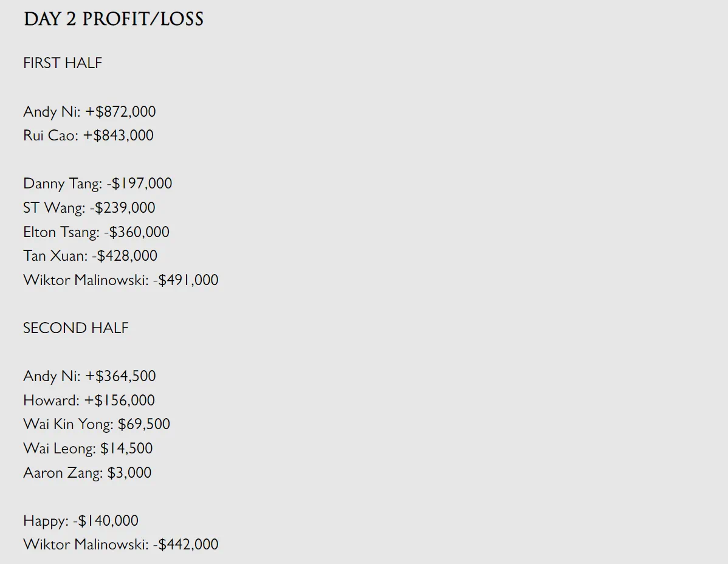Click Wiktor Malinowski's -$442,000 line
Image resolution: width=728 pixels, height=564 pixels.
pyautogui.click(x=120, y=545)
